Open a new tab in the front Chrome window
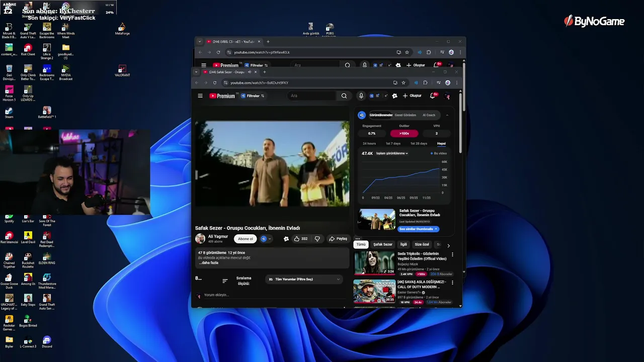The width and height of the screenshot is (644, 362). point(264,72)
